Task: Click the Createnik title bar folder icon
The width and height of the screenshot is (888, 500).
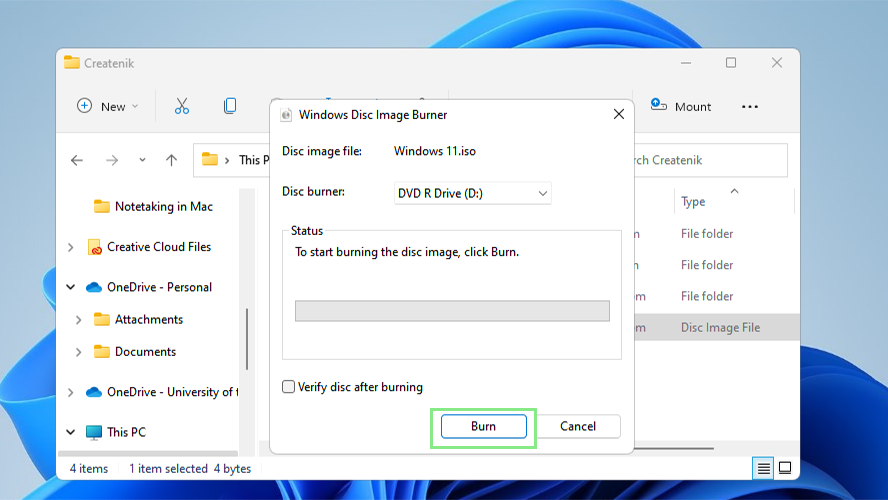Action: click(72, 62)
